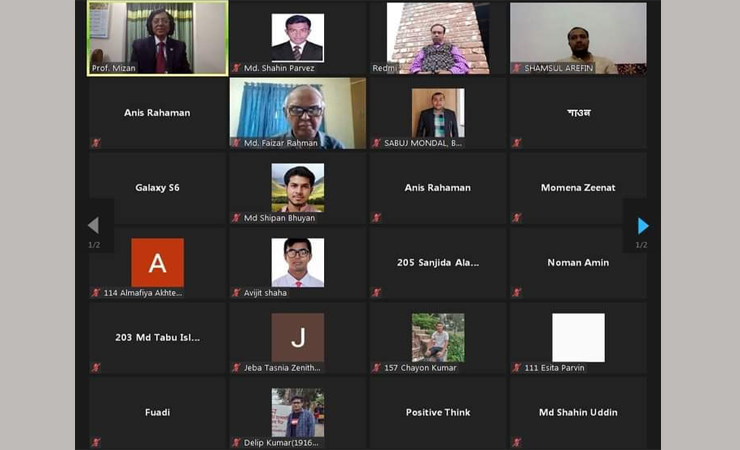Go to next gallery page arrow
740x450 pixels.
643,226
